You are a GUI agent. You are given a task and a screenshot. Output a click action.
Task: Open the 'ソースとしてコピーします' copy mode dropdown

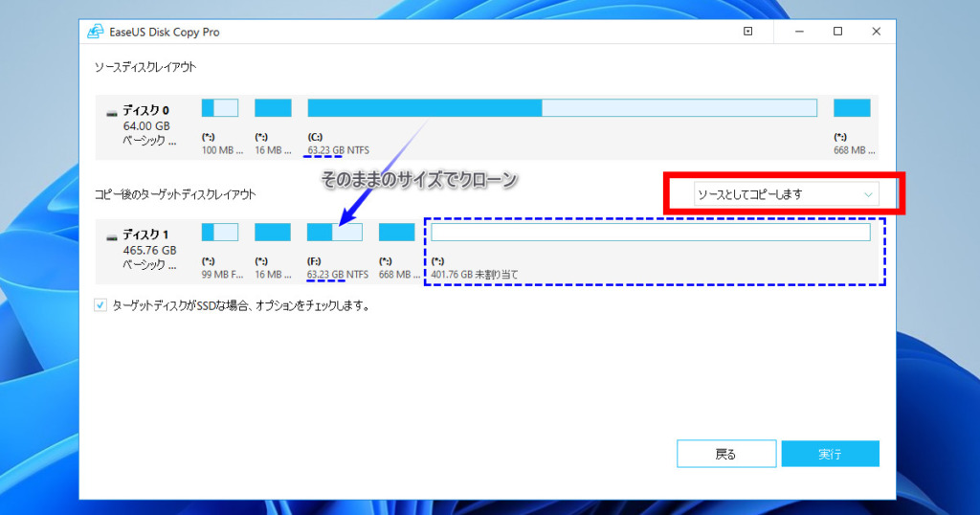pos(786,194)
